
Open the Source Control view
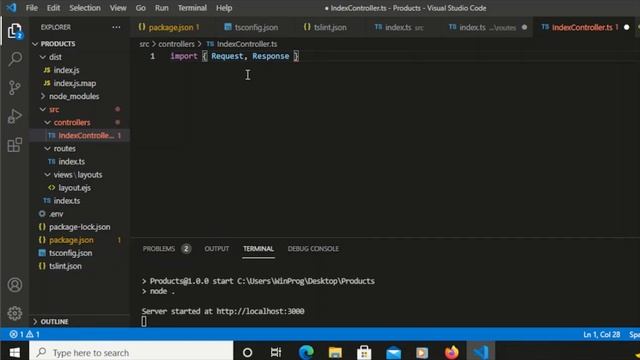coord(15,87)
